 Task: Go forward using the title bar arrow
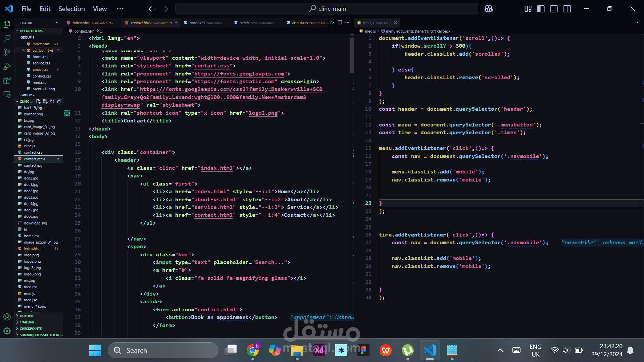pyautogui.click(x=165, y=9)
